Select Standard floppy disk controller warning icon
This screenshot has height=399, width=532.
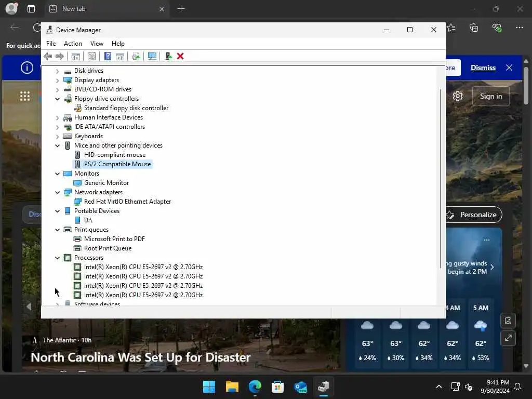point(78,108)
